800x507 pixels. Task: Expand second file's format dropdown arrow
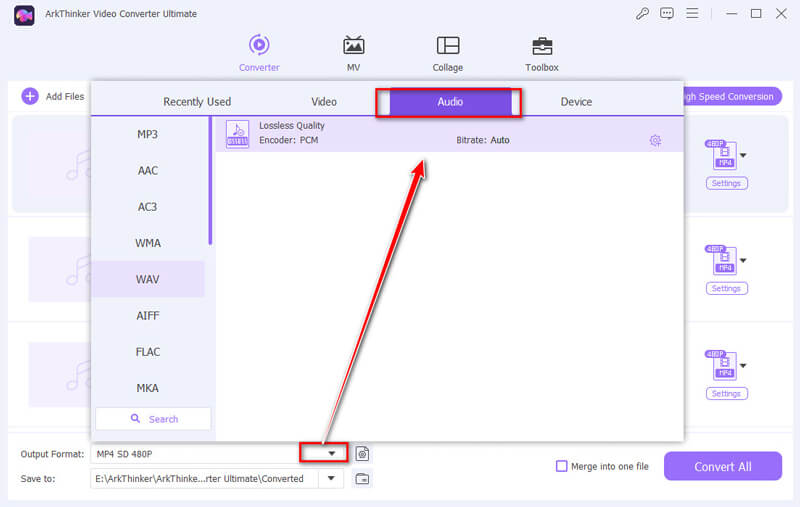click(743, 260)
